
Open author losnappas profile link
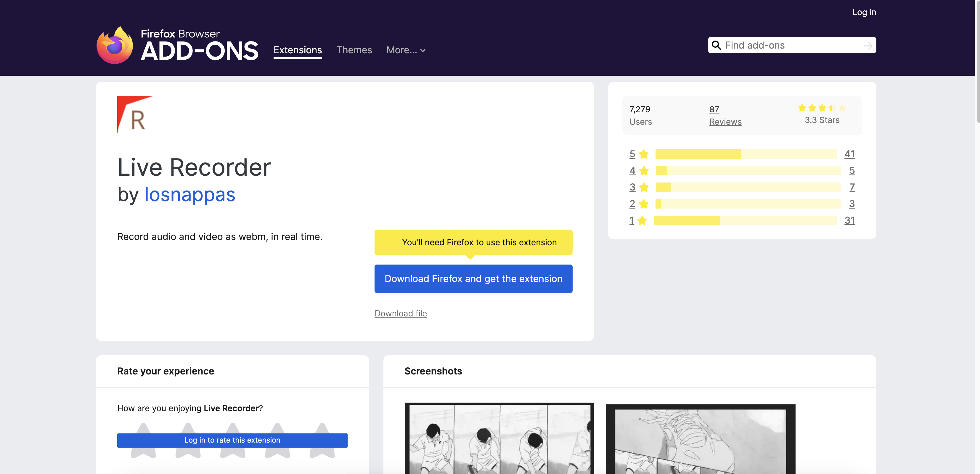point(190,195)
